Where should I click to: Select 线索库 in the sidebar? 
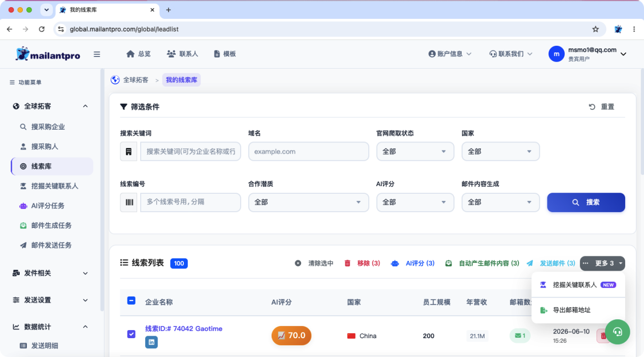(x=52, y=166)
